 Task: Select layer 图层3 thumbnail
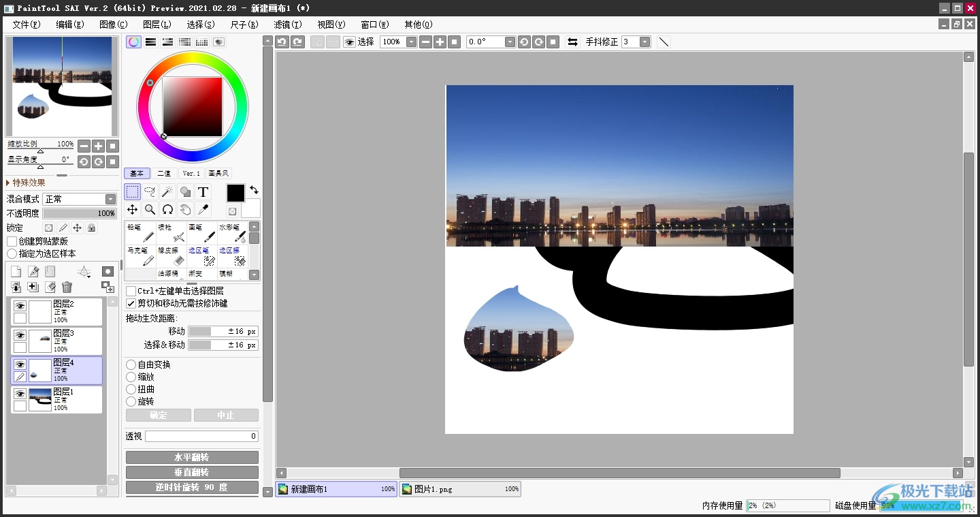(x=40, y=341)
